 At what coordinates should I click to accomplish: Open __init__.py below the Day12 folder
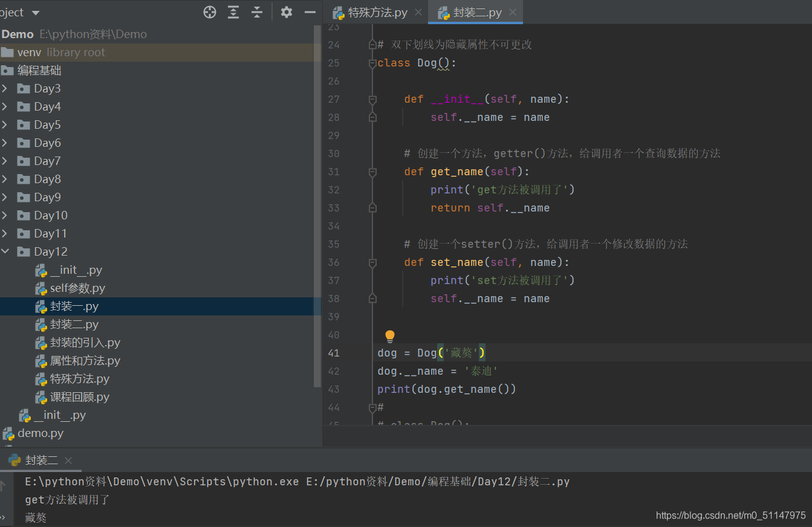coord(60,415)
